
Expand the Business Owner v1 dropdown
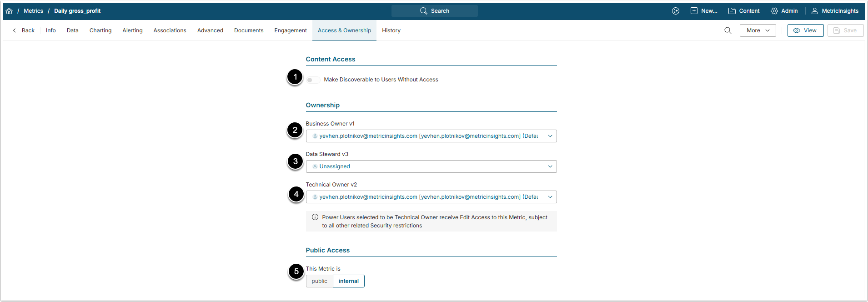[x=550, y=136]
